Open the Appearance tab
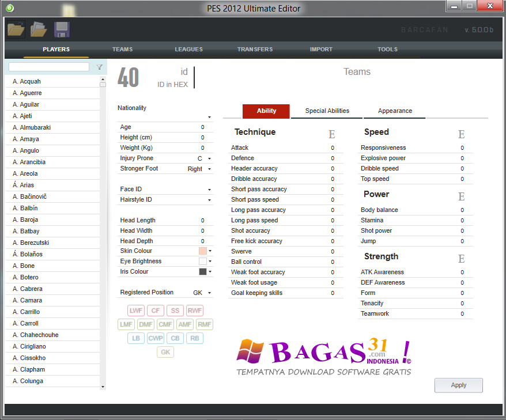 [395, 111]
